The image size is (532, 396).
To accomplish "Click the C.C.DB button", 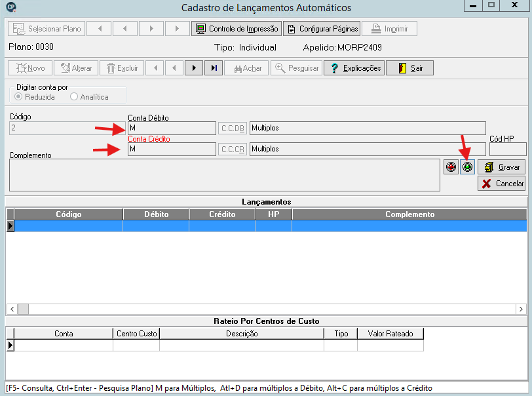I will point(233,129).
